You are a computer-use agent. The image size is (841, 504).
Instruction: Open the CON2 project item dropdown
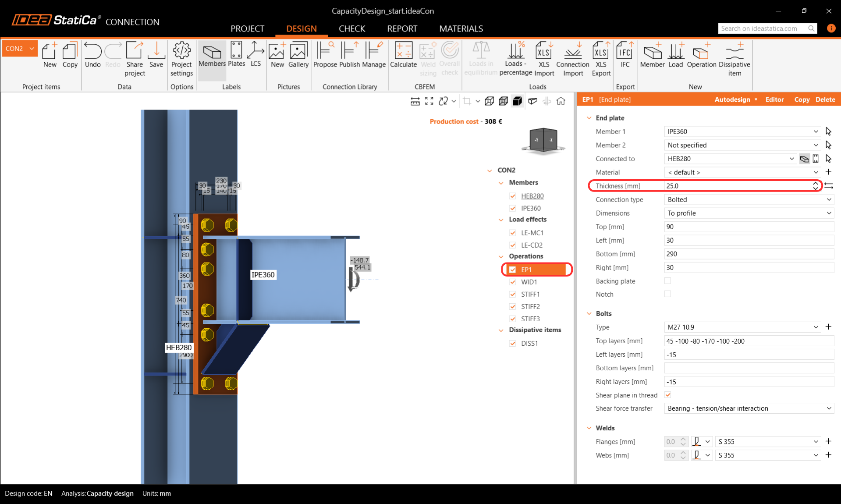(20, 49)
